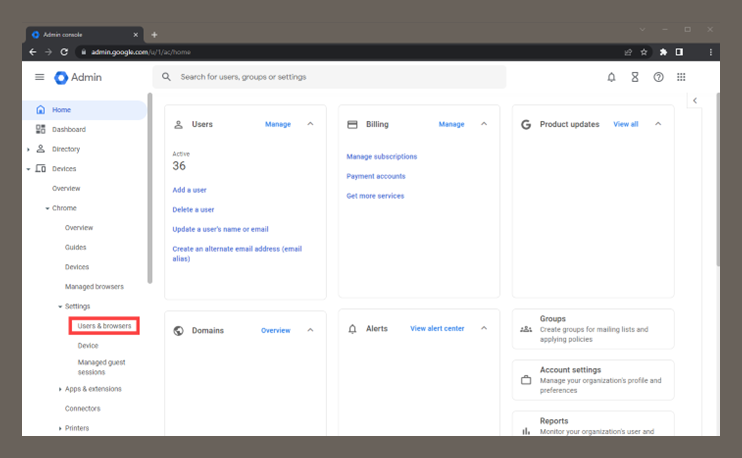Click the Add a user link
The image size is (742, 458).
[x=189, y=190]
